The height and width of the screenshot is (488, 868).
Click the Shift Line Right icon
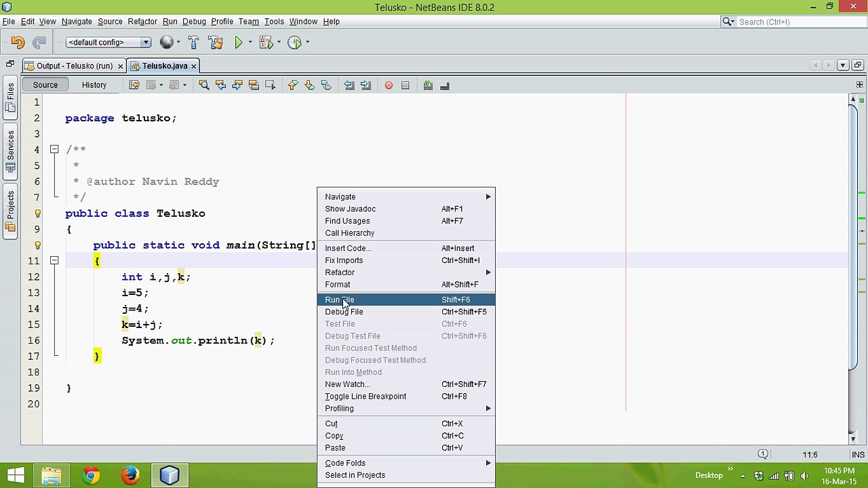point(366,85)
